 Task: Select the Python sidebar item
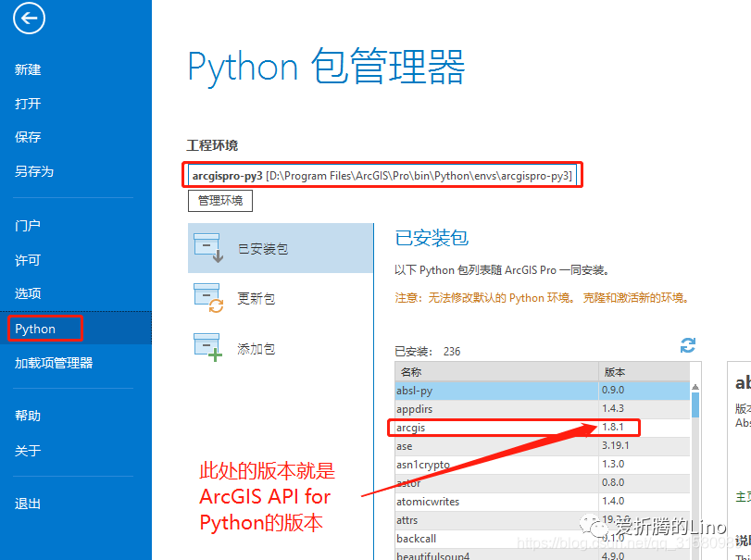point(76,329)
